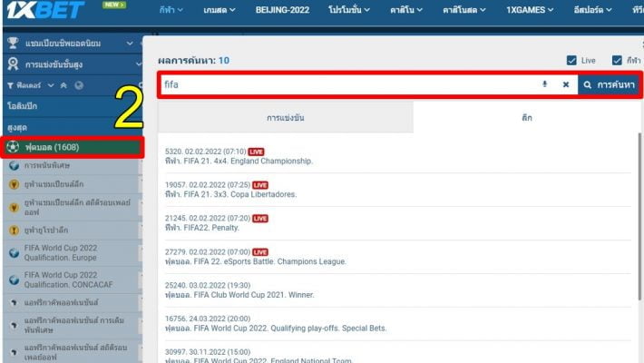
Task: Switch to the leagues tab in search results
Action: coord(526,118)
